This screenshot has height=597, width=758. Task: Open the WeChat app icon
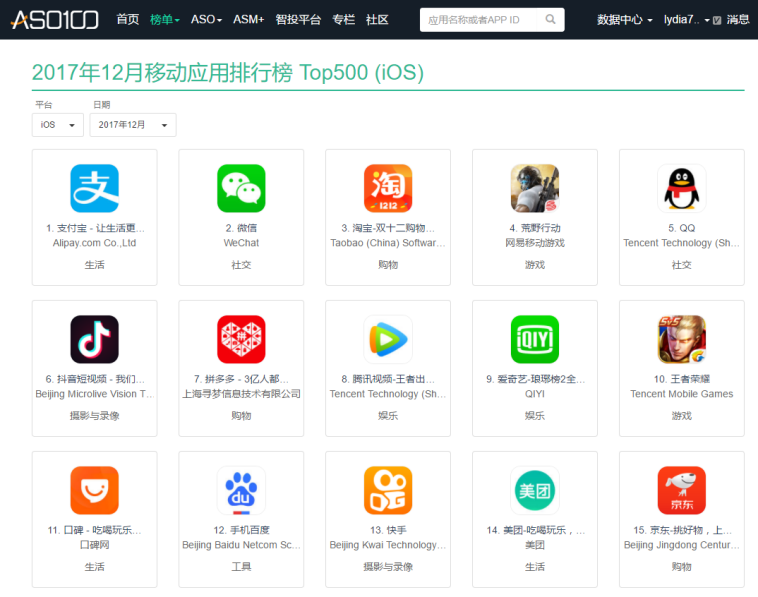[241, 189]
